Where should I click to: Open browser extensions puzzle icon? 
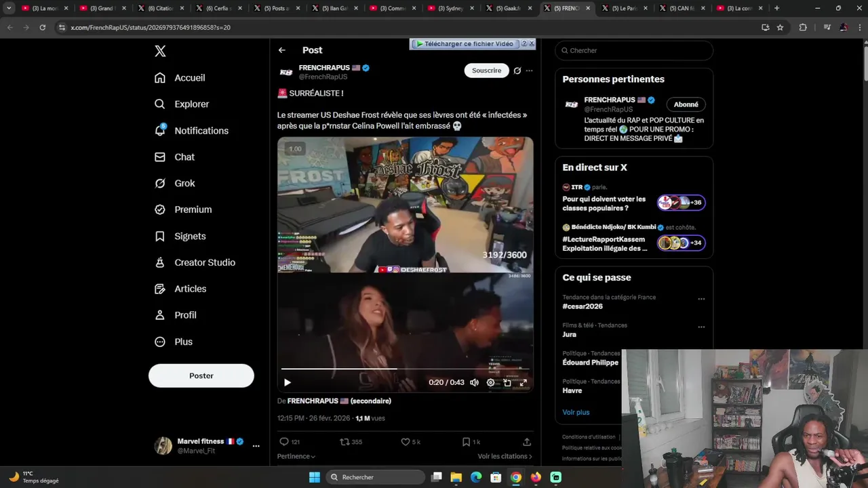(x=803, y=27)
